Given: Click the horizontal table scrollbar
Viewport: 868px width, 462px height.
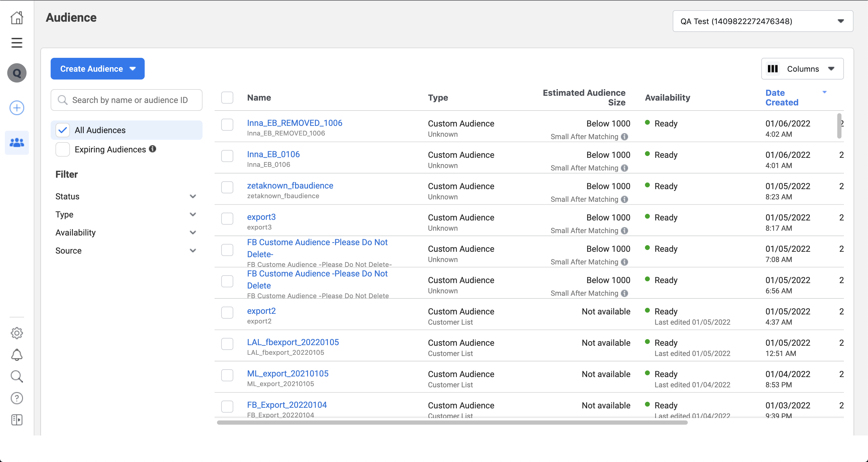Looking at the screenshot, I should click(x=451, y=422).
